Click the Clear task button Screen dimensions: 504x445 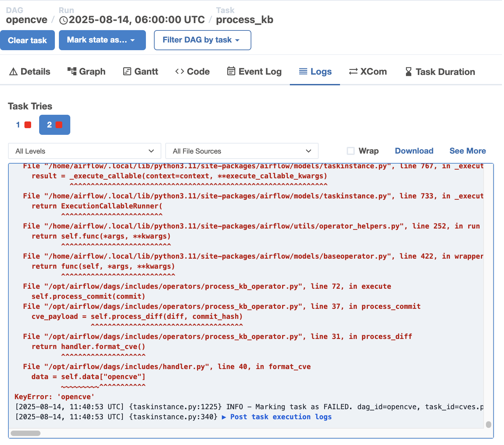(x=27, y=40)
